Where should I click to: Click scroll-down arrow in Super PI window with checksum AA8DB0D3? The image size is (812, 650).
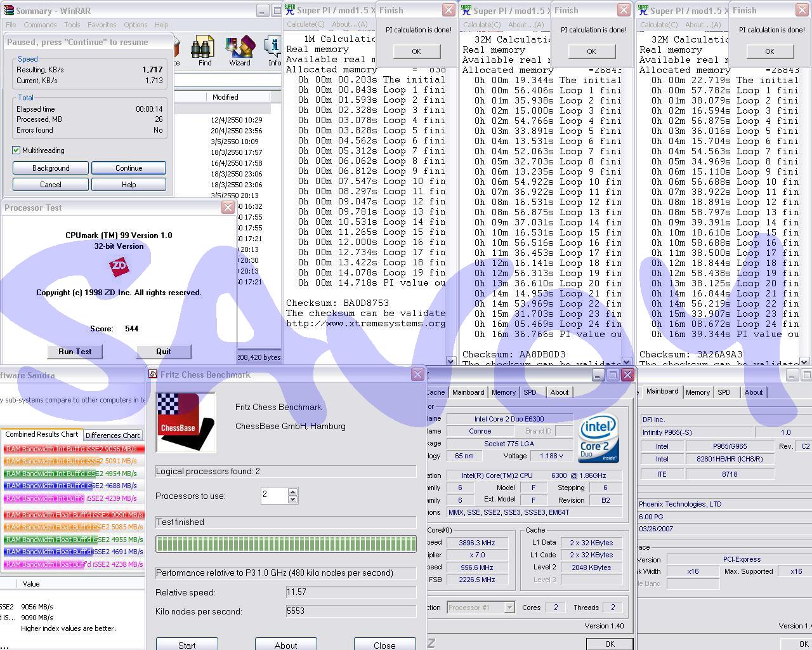627,361
